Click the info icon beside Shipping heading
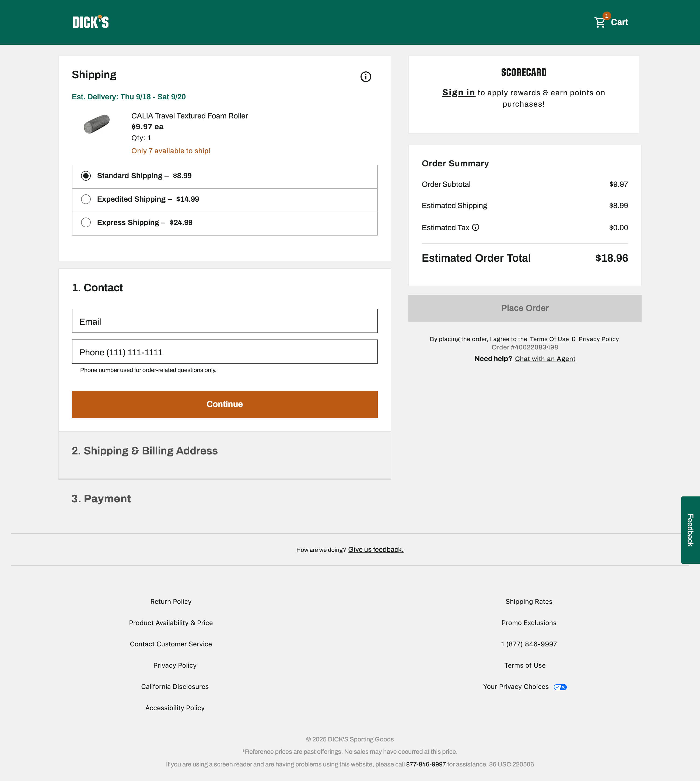 pyautogui.click(x=366, y=76)
